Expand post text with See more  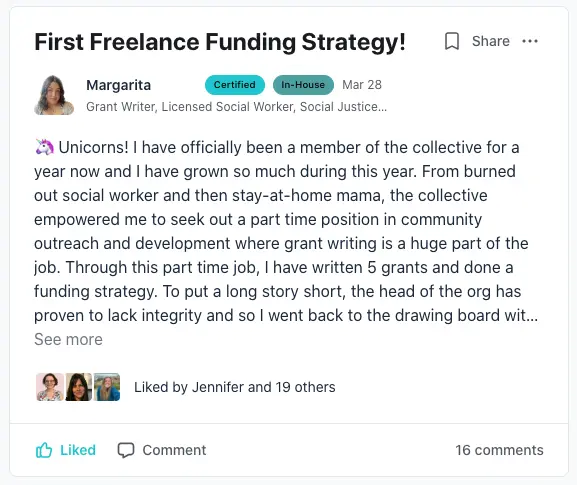[68, 339]
